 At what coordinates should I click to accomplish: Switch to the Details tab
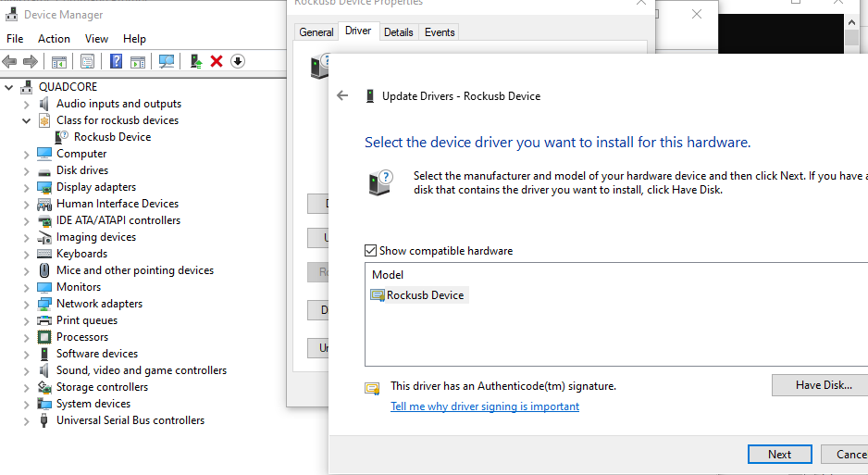click(x=399, y=32)
